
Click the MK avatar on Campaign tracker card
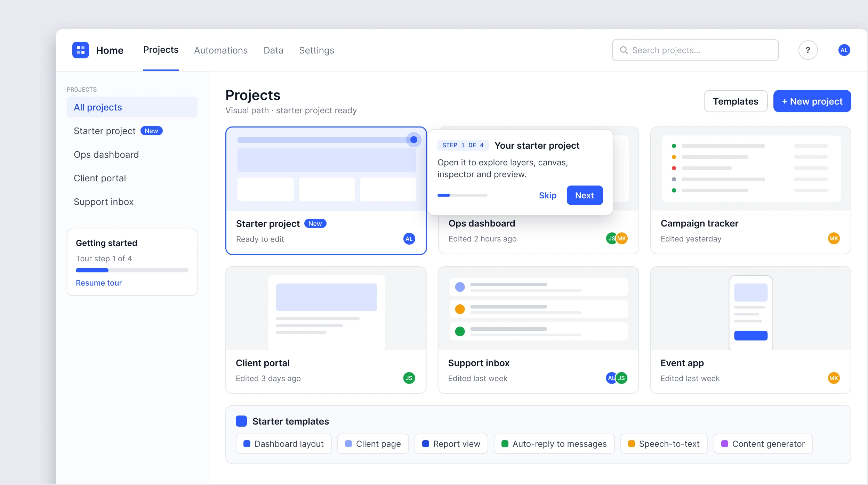tap(834, 238)
